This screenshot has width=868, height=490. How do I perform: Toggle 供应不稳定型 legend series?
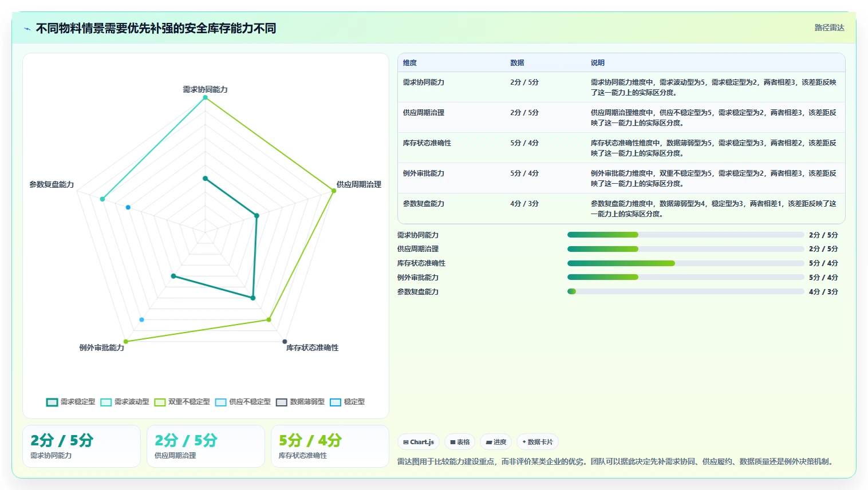[x=243, y=402]
